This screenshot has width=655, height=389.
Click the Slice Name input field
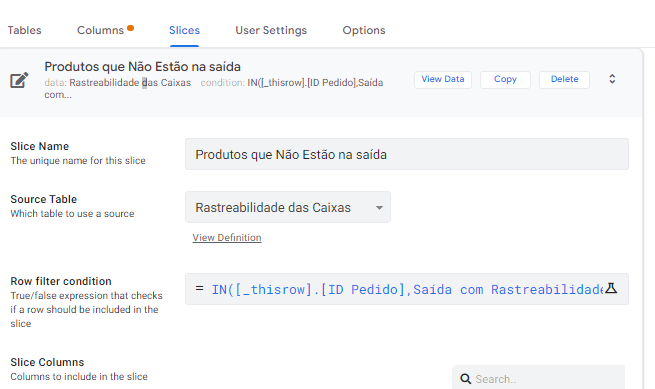tap(407, 154)
